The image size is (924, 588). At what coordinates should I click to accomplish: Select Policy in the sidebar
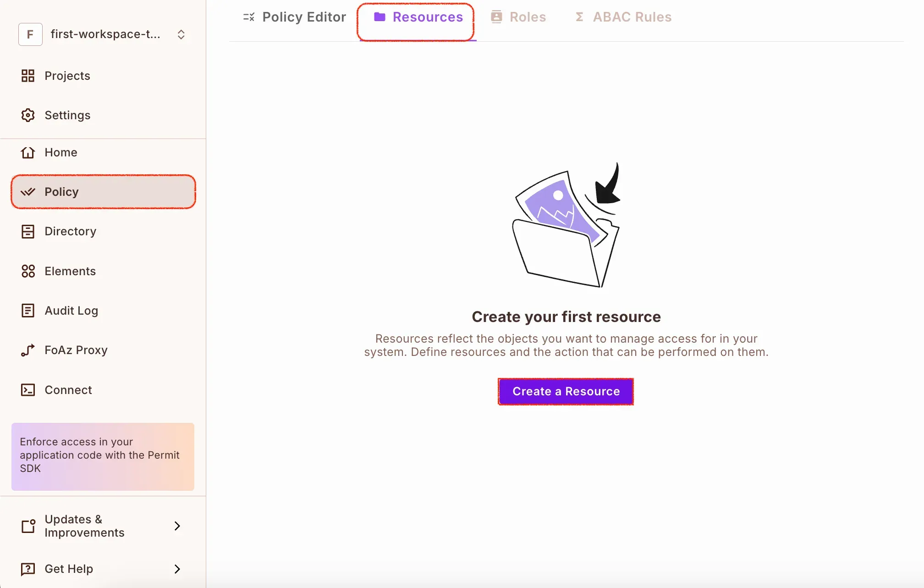[103, 192]
